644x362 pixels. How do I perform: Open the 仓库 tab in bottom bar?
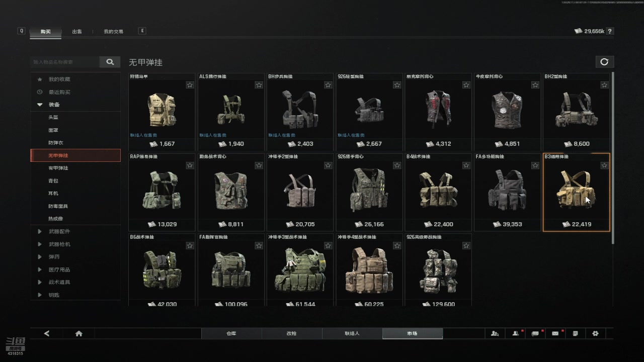pos(231,333)
